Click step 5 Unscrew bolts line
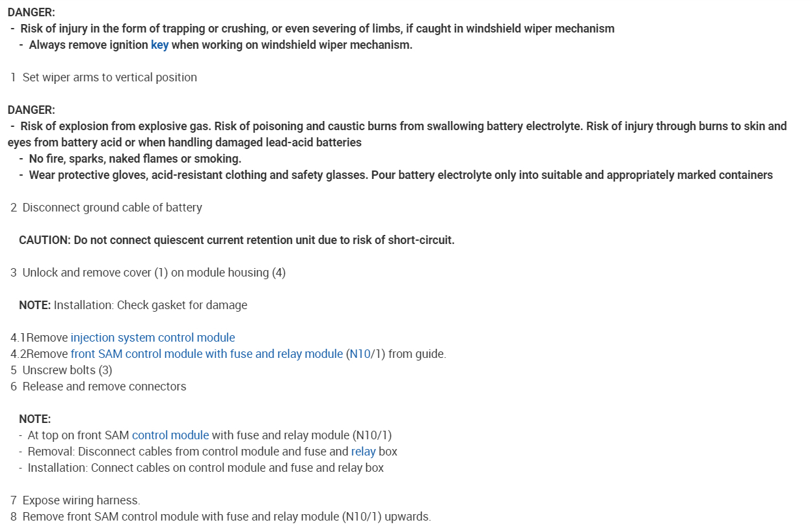The image size is (812, 531). [67, 370]
